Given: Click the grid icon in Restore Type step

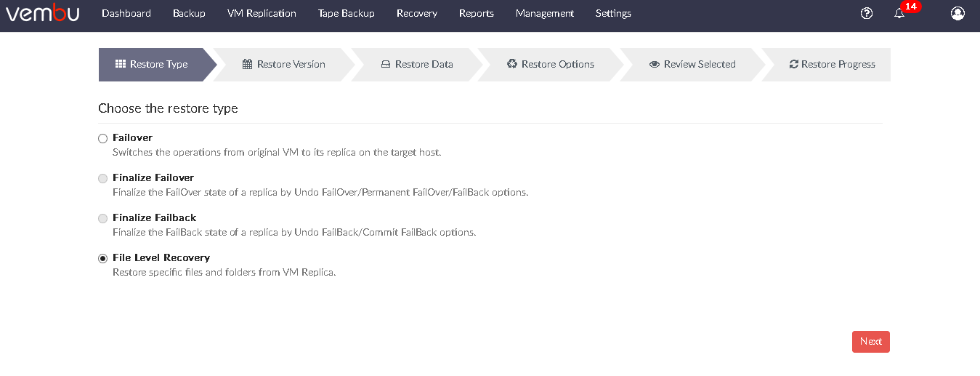Looking at the screenshot, I should point(121,64).
